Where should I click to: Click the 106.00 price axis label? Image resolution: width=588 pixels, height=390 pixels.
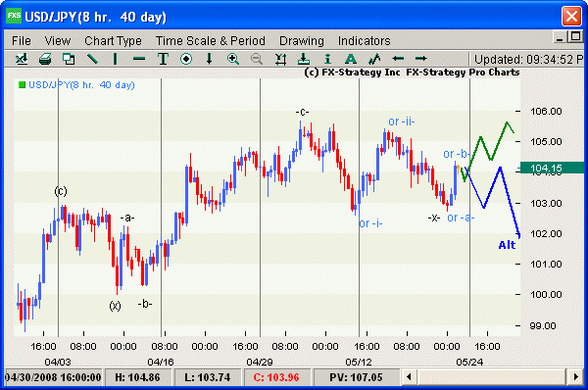point(546,112)
